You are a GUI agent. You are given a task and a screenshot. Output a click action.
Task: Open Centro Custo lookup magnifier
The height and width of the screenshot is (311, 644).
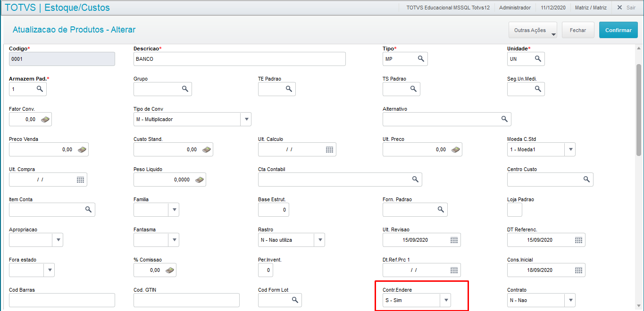point(586,180)
